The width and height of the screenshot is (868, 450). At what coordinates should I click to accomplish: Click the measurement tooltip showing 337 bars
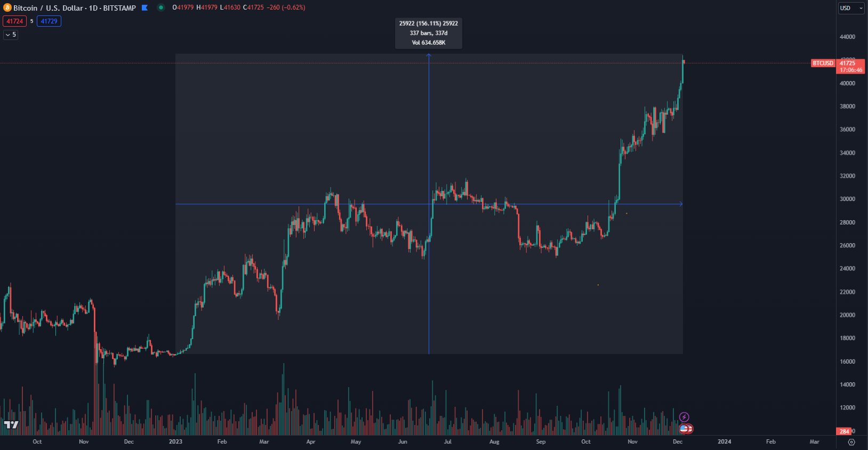click(x=429, y=33)
